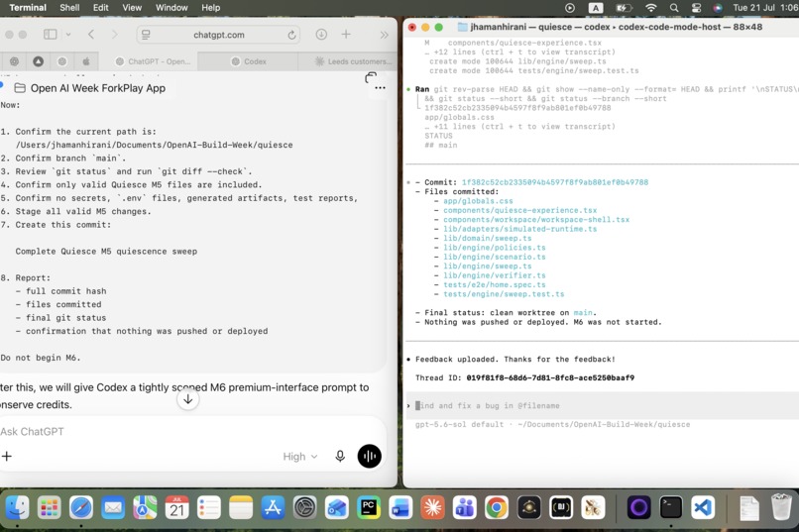Screen dimensions: 799x532
Task: Open the Safari icon in the Dock
Action: (81, 507)
